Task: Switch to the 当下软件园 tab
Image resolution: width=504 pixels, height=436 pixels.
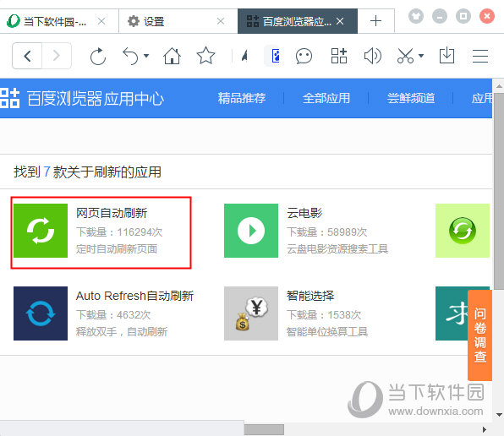Action: tap(55, 21)
